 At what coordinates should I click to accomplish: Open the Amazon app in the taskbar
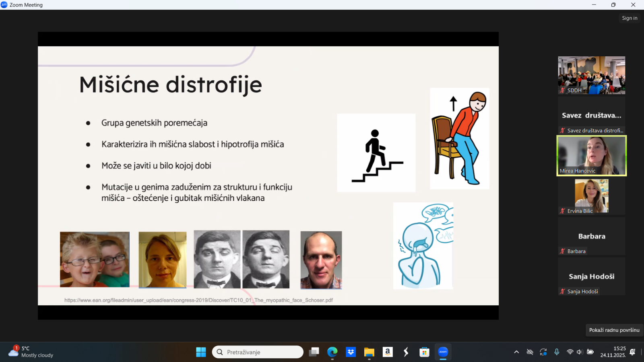point(388,352)
